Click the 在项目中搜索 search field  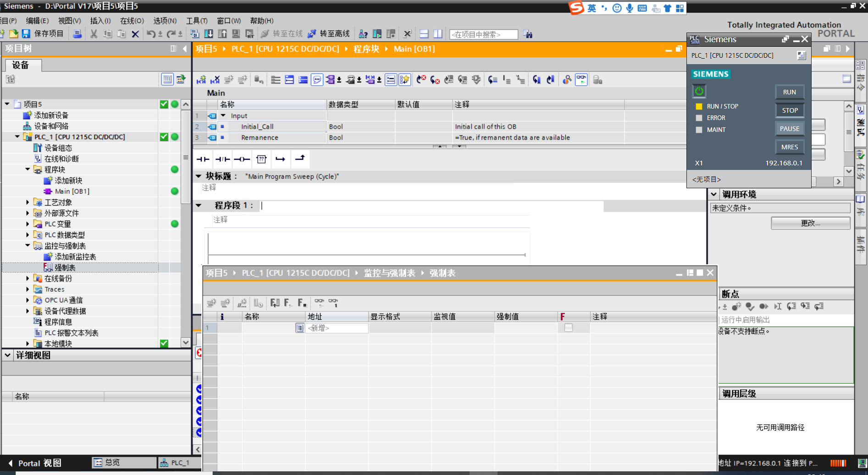[x=483, y=34]
